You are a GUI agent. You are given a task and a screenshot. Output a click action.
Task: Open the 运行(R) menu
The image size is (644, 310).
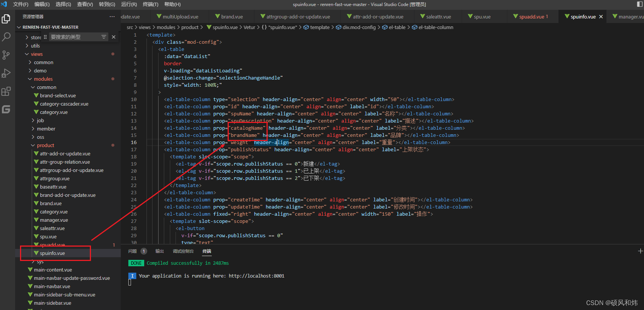point(129,4)
